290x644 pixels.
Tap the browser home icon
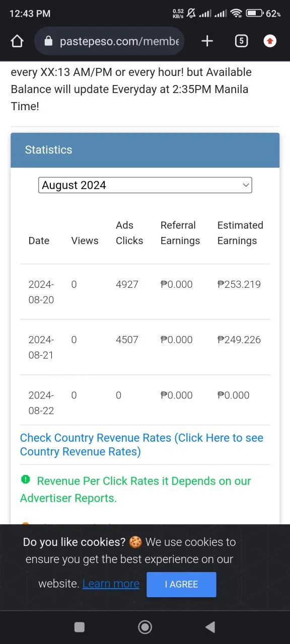coord(17,41)
